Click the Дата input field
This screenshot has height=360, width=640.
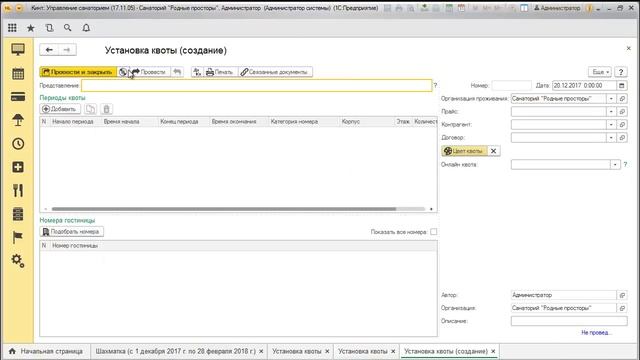click(584, 85)
